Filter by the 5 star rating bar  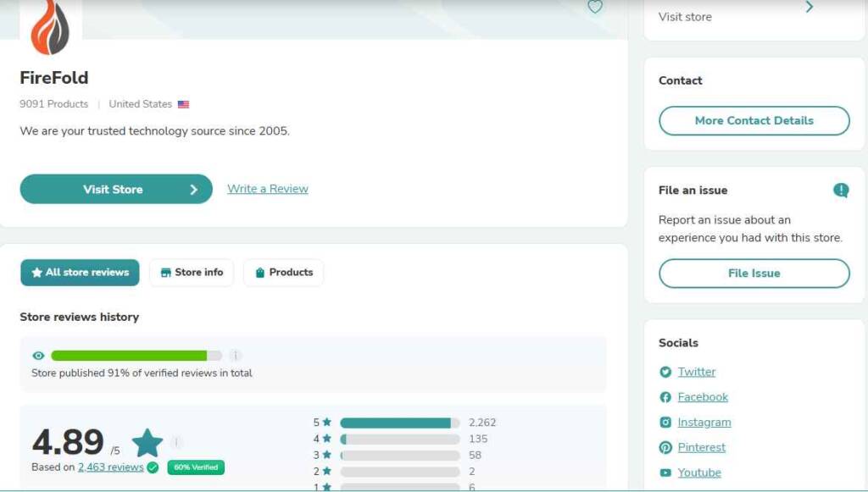(399, 423)
